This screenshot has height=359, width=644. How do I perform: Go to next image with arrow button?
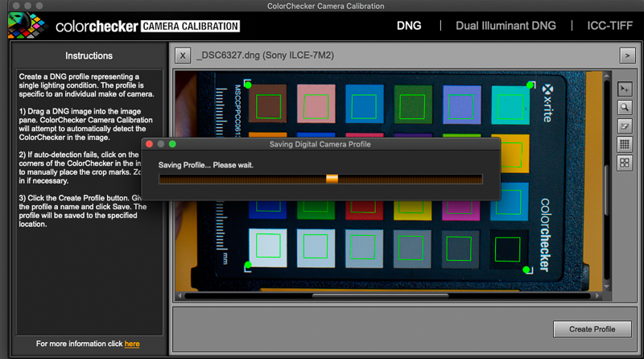[x=628, y=56]
